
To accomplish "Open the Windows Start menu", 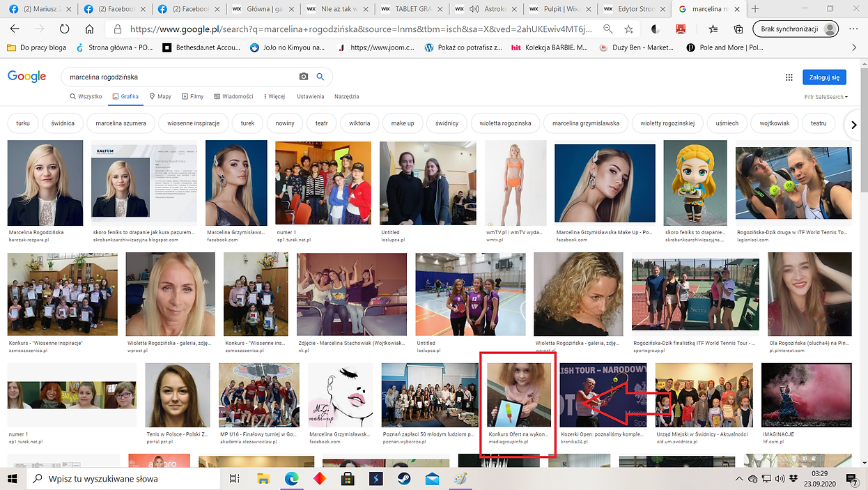I will (13, 479).
